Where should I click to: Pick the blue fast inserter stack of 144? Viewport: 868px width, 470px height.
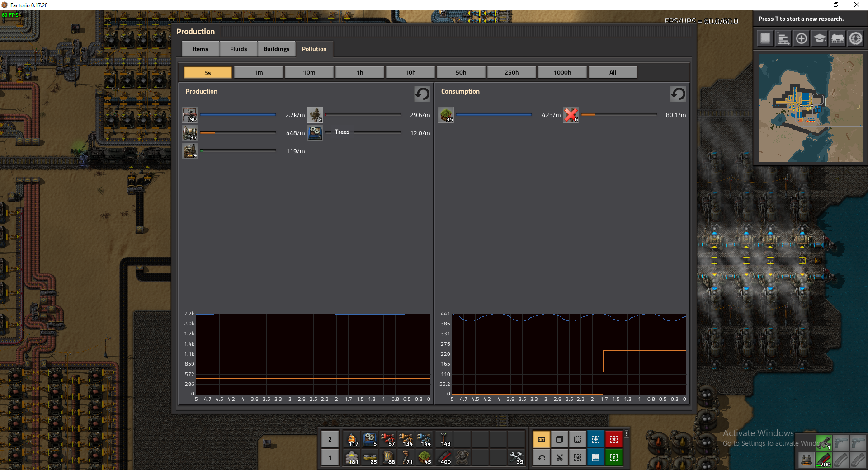424,439
